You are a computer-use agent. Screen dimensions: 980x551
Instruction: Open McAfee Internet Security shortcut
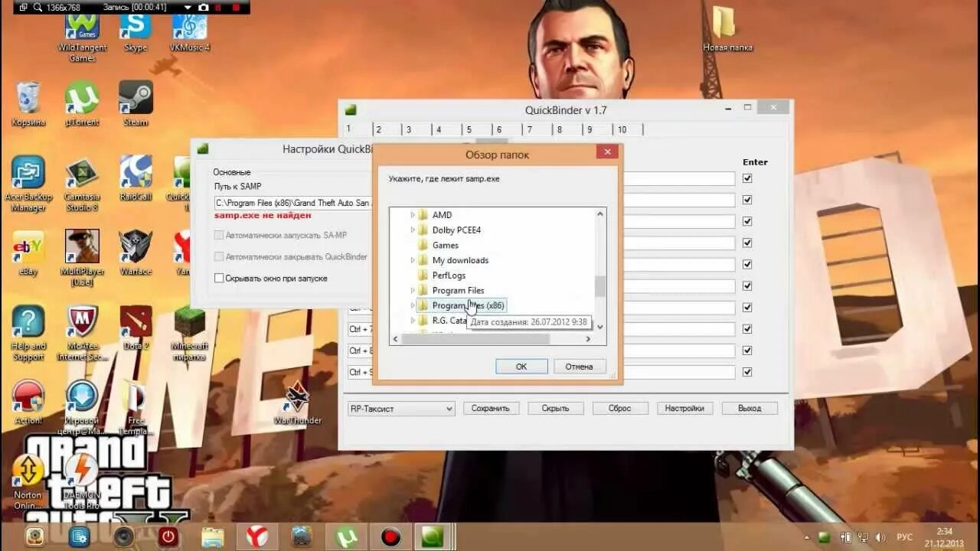82,333
